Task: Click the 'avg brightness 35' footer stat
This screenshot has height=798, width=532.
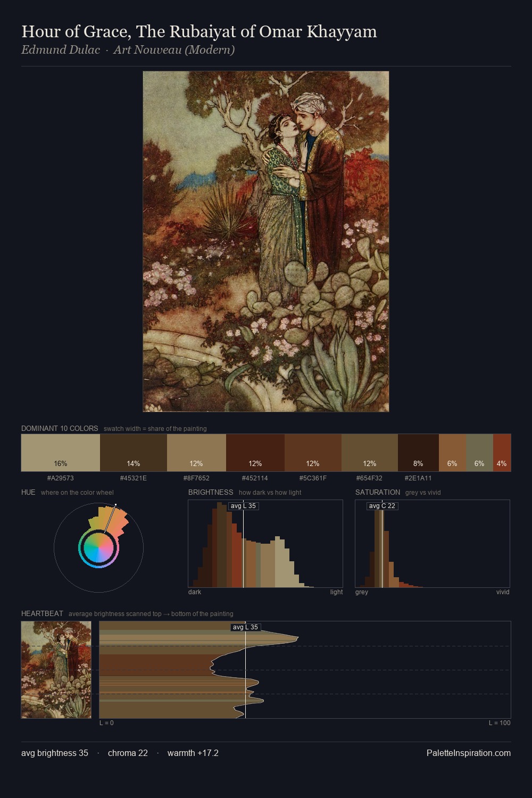Action: [x=55, y=753]
